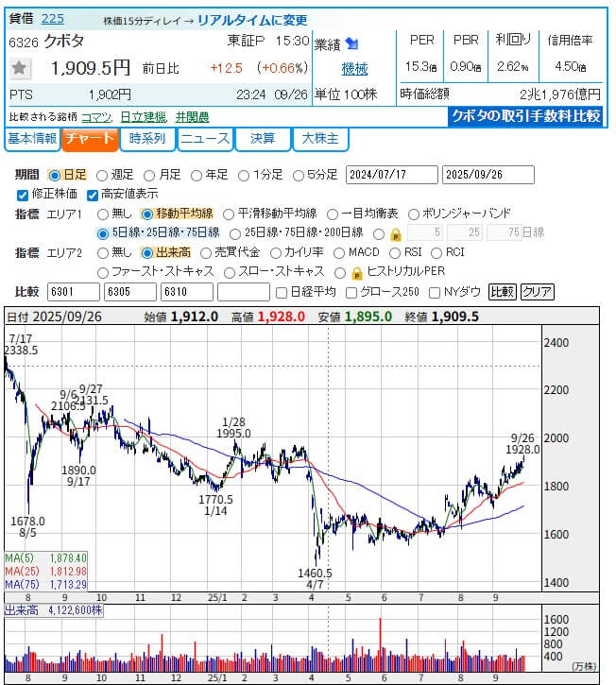616x685 pixels.
Task: Open the リアルタイムに変更 link
Action: 253,19
